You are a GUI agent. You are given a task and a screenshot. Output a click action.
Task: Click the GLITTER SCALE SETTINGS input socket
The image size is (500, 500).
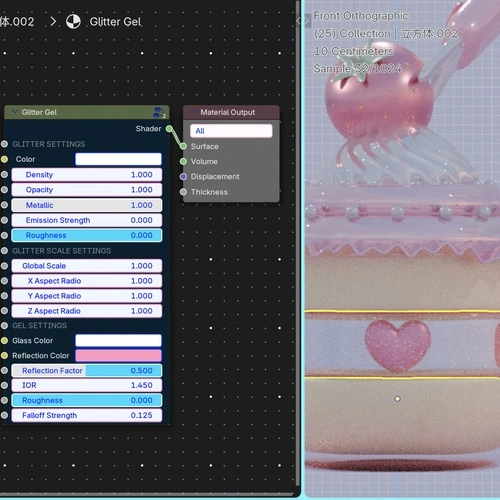click(4, 251)
